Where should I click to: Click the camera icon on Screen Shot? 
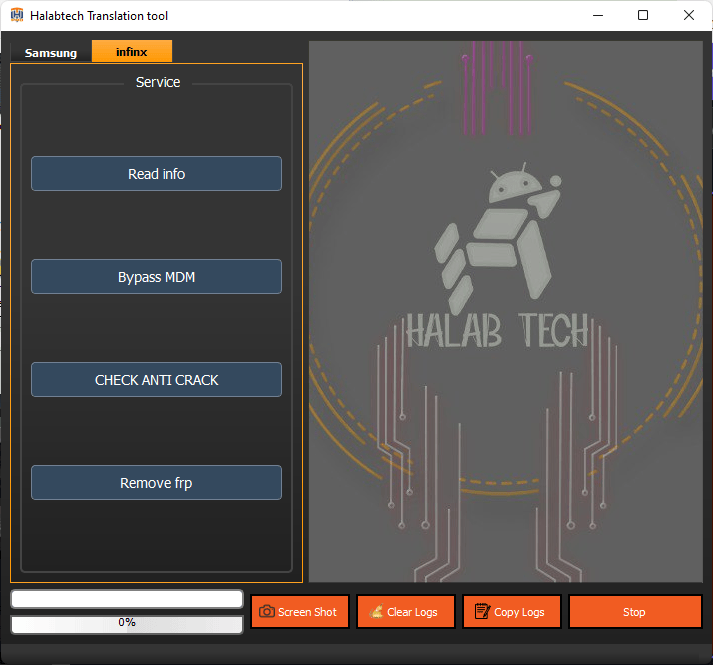(x=267, y=611)
